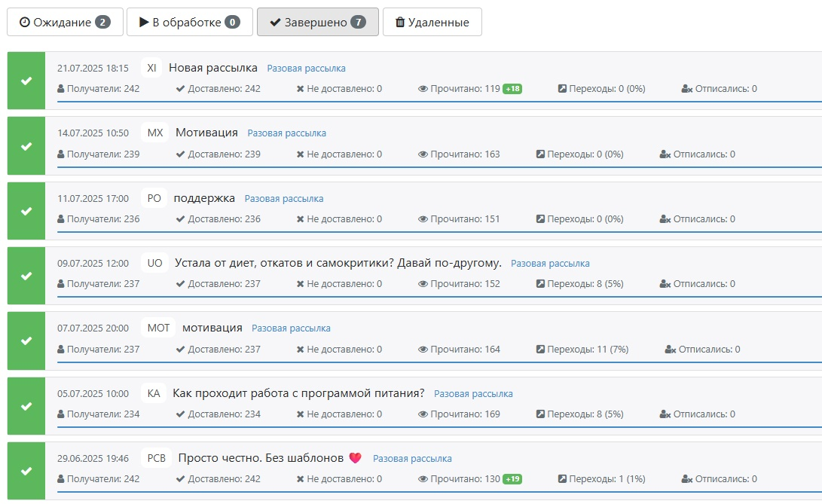Open the Новая рассылка mailing title
This screenshot has width=822, height=504.
[212, 68]
